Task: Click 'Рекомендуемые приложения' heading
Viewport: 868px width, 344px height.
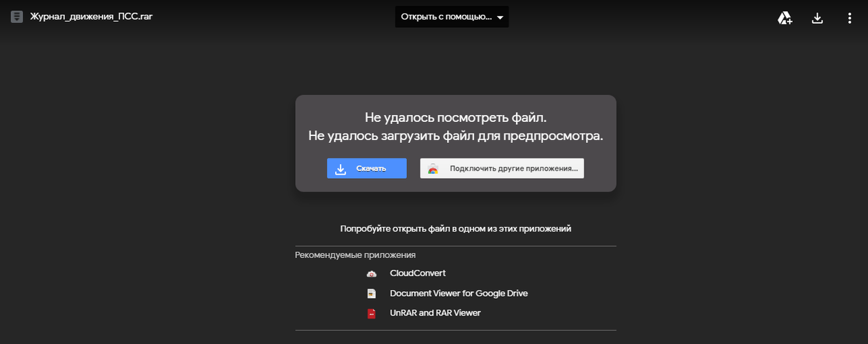Action: pos(355,255)
